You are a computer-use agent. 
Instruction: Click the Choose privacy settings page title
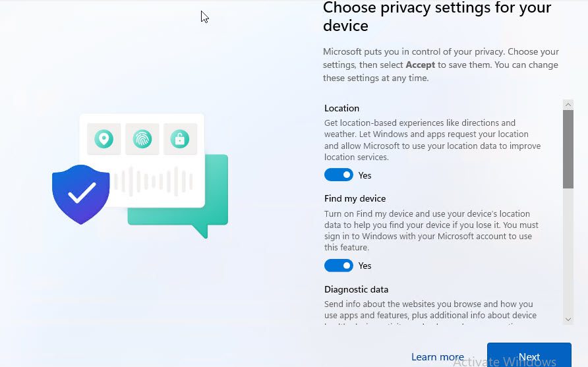tap(436, 17)
